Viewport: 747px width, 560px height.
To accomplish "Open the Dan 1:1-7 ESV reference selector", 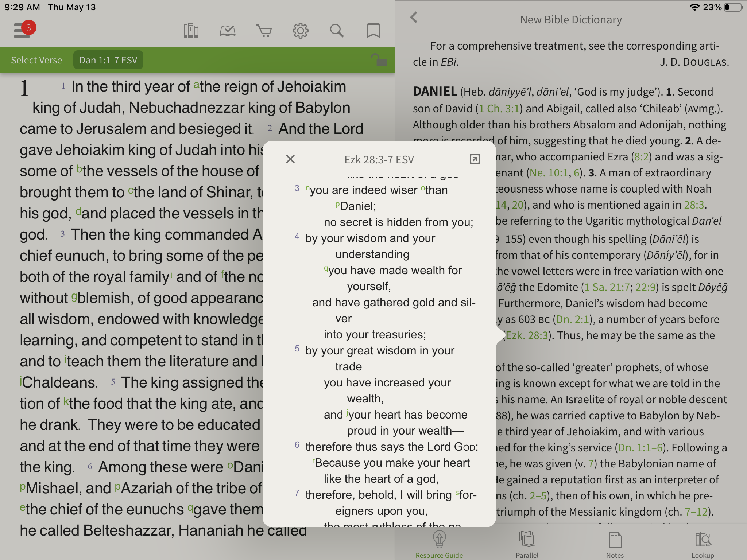I will coord(108,60).
